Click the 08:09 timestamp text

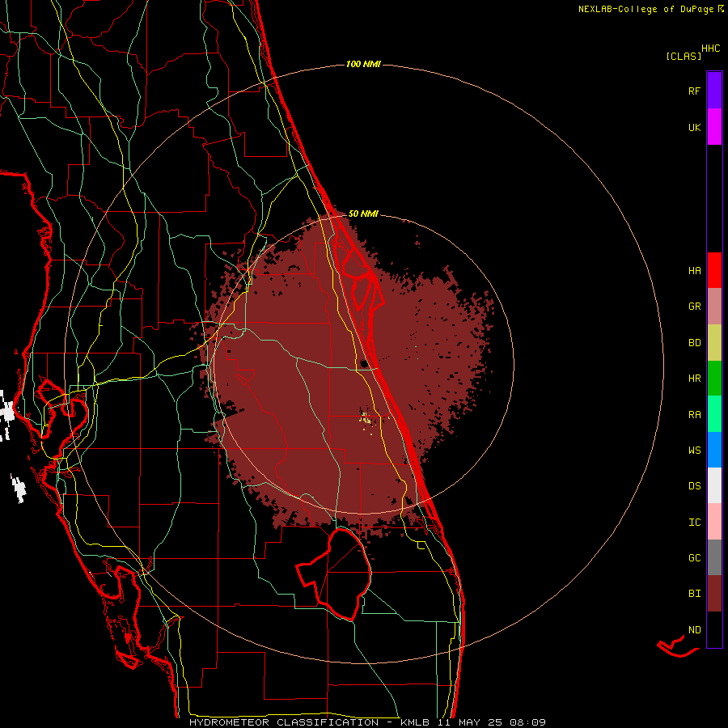[x=527, y=722]
